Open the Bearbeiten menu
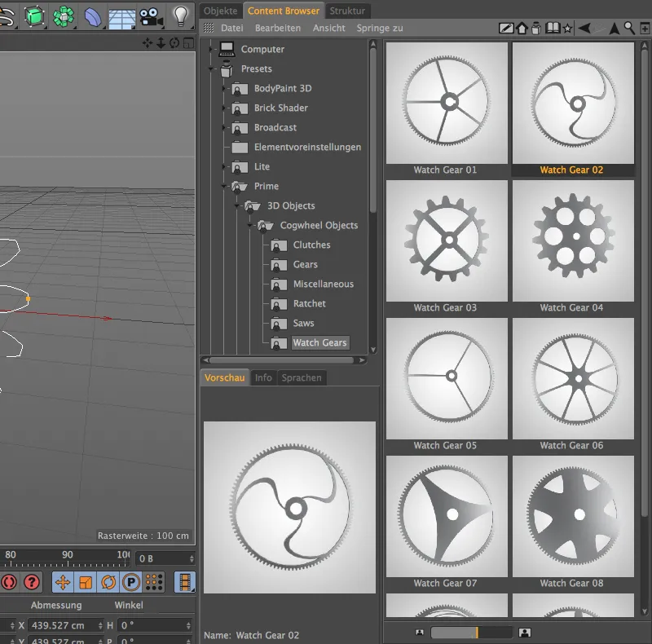 [x=278, y=29]
